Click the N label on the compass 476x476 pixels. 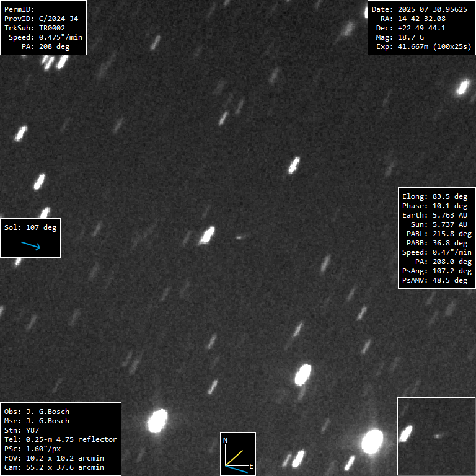225,440
